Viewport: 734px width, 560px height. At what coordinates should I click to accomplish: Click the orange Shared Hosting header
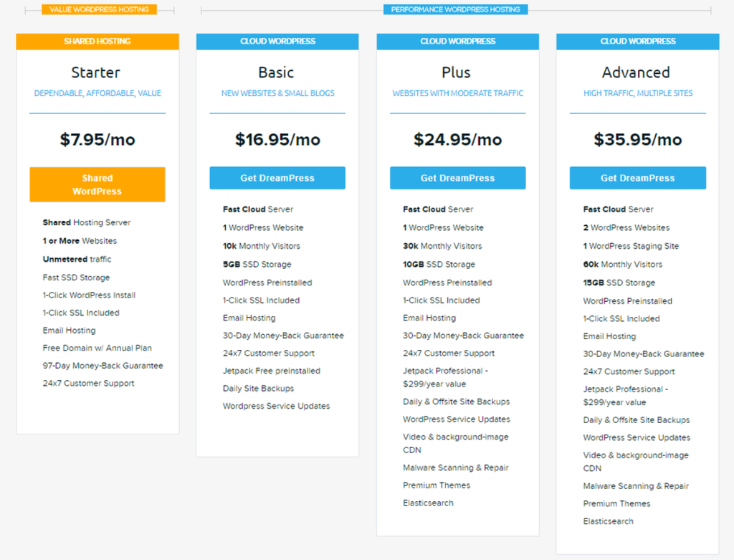(97, 41)
